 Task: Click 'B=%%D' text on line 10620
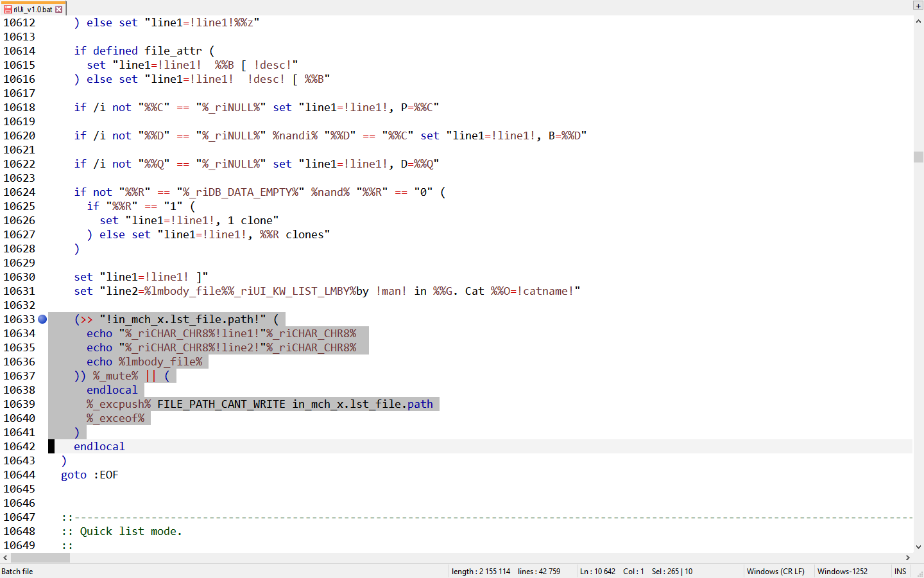click(565, 136)
